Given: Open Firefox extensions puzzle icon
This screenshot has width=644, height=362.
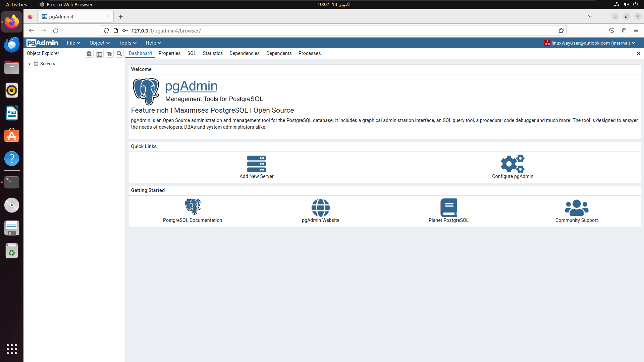Looking at the screenshot, I should [624, 31].
